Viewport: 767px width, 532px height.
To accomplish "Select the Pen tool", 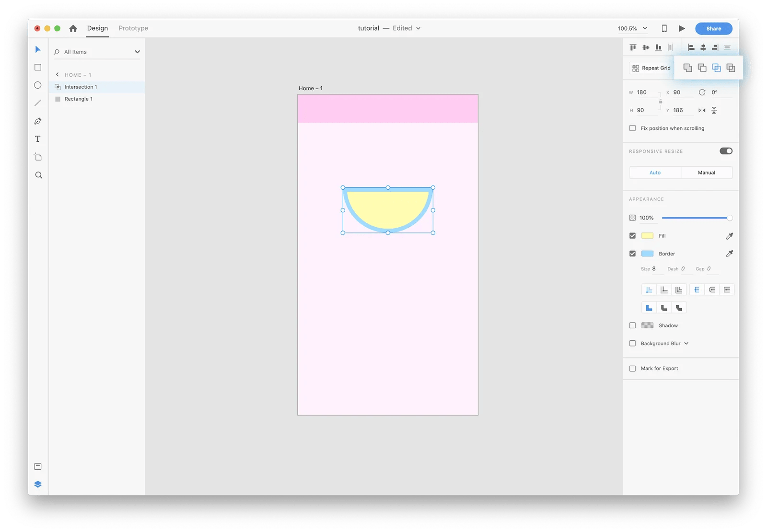I will tap(38, 121).
